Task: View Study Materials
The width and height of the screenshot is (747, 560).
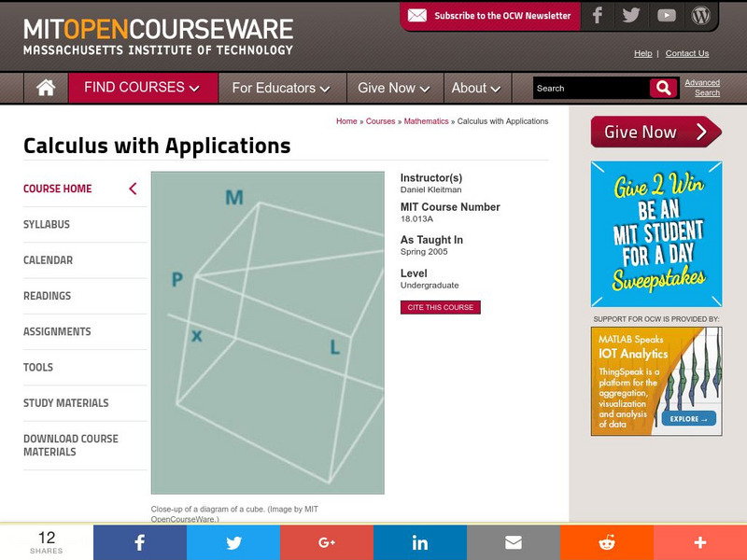Action: [66, 403]
